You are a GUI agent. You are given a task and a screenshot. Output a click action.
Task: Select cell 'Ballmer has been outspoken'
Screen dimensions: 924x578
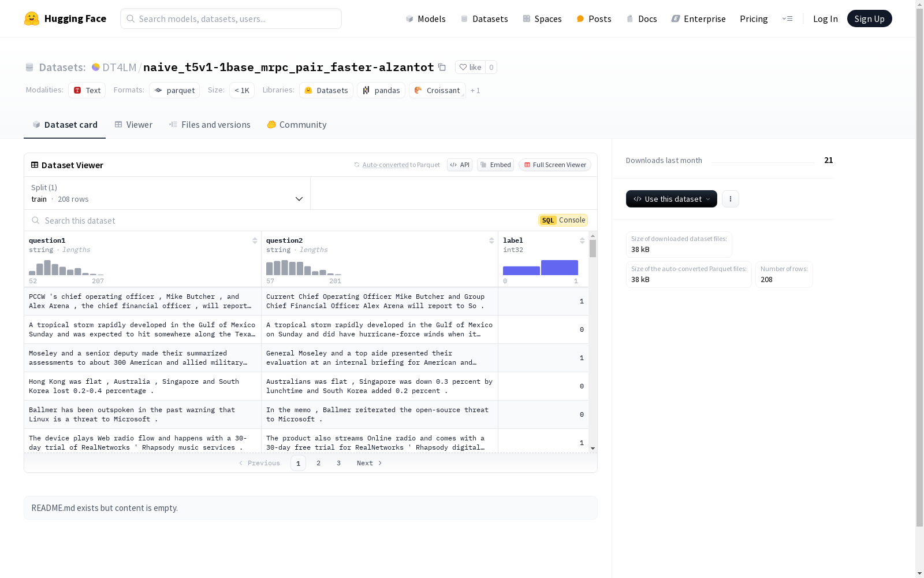point(143,414)
